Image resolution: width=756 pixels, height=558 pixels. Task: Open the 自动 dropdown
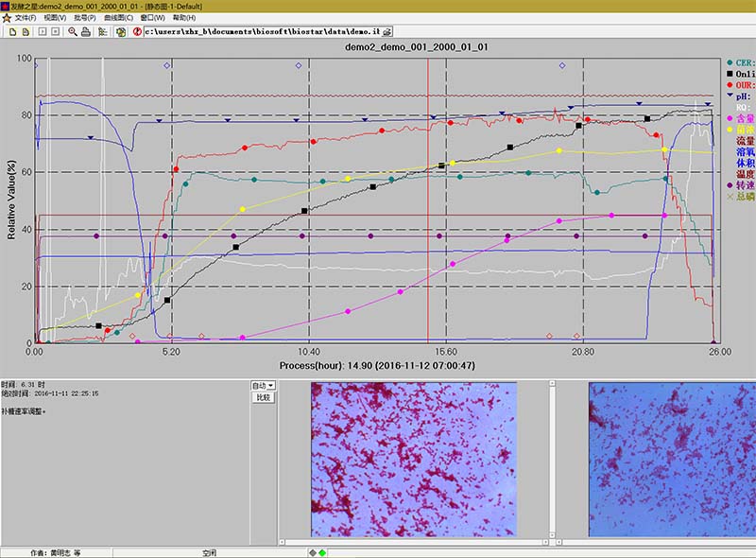(263, 386)
